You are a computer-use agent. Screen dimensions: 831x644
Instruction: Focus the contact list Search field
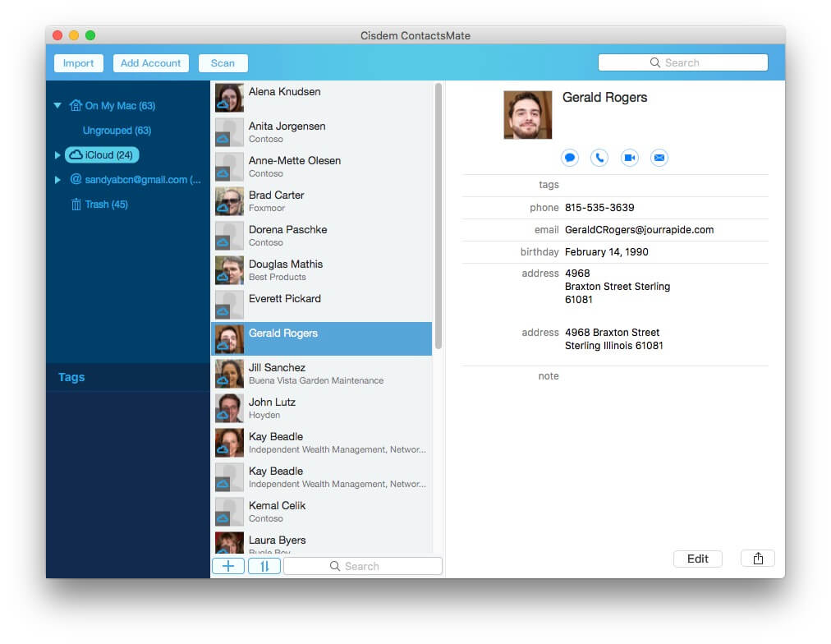click(362, 566)
